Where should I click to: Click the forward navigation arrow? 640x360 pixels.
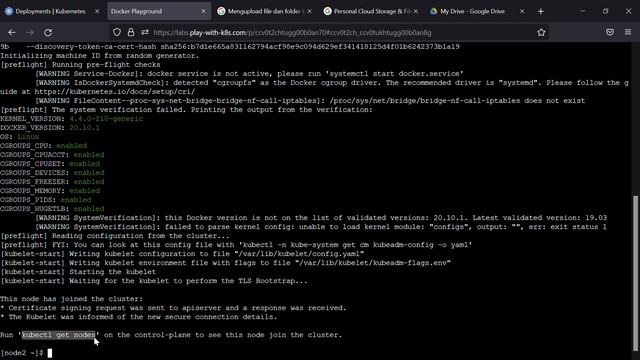click(30, 32)
